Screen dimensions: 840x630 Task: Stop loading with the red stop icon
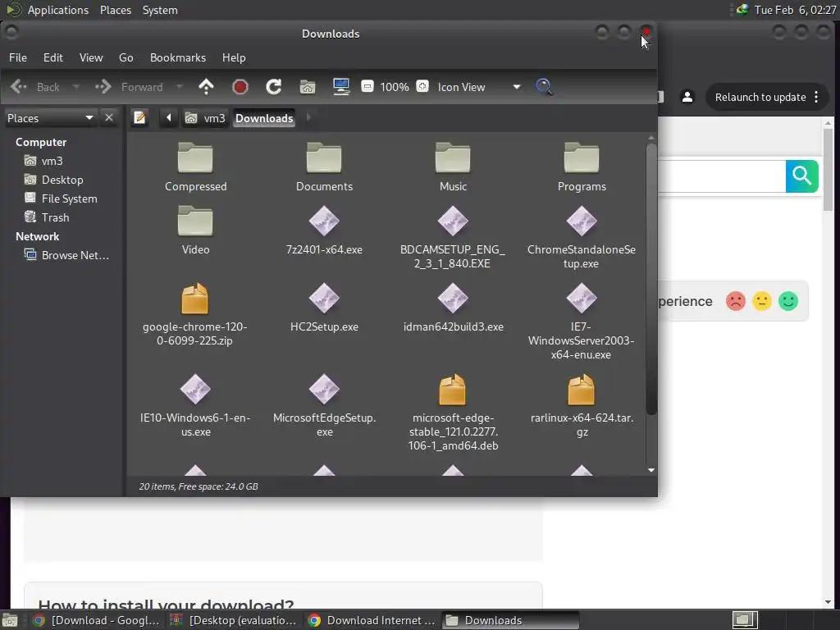240,87
